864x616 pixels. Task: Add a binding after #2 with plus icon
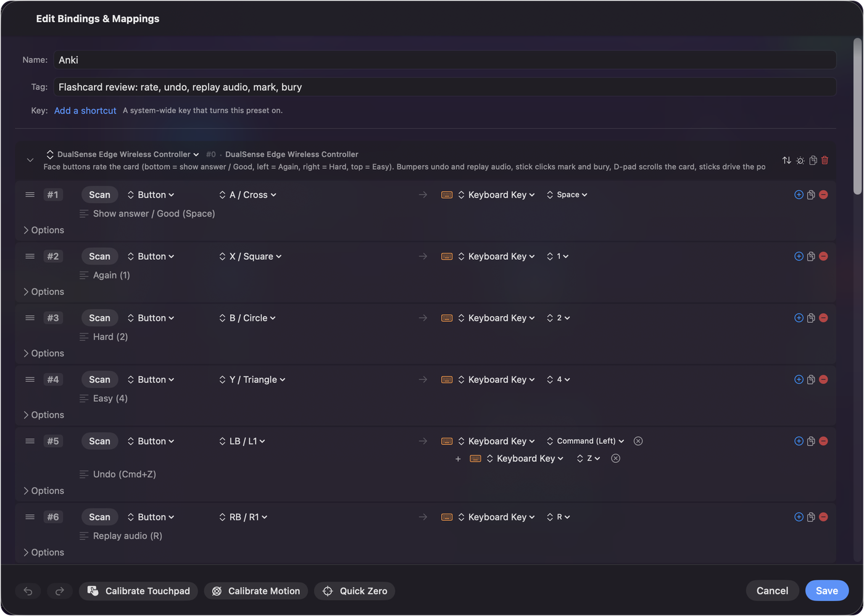tap(799, 257)
